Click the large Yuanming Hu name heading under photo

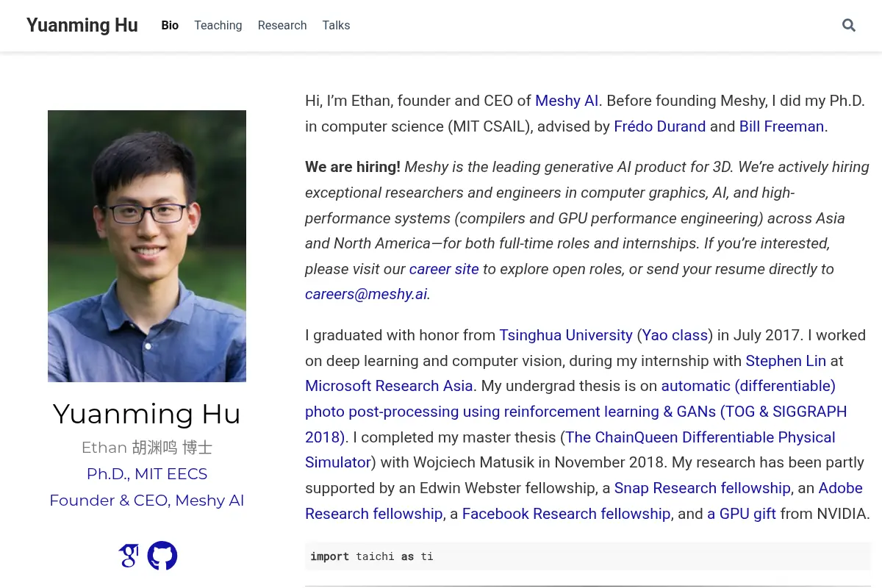(147, 414)
